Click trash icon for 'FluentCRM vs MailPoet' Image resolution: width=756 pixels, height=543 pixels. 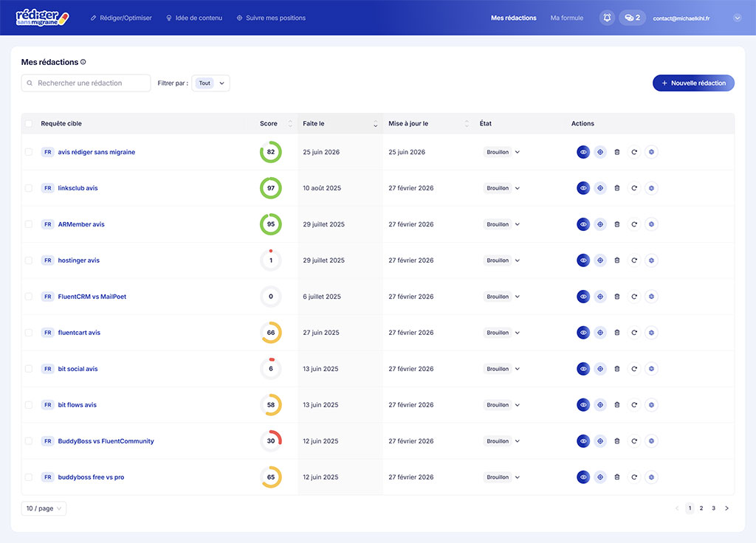tap(616, 297)
